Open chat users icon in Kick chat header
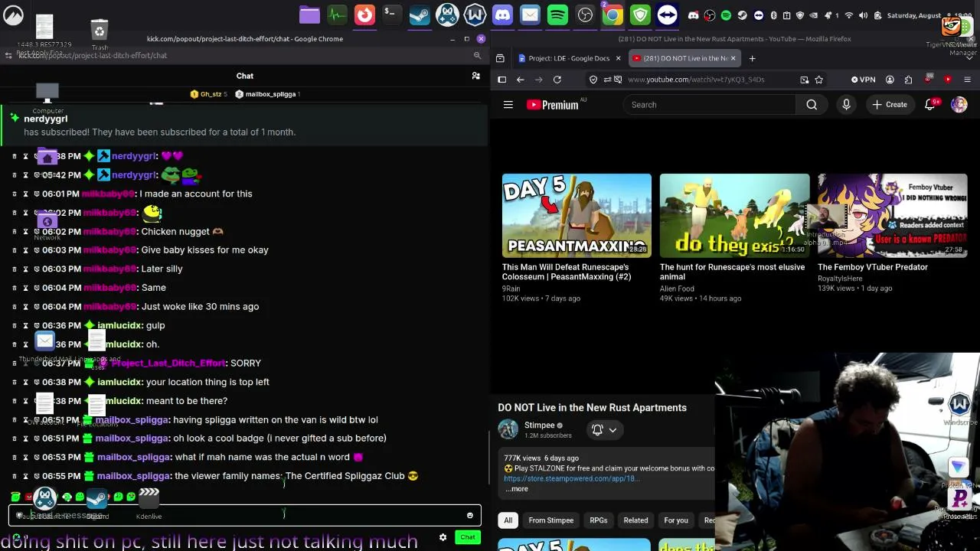The image size is (980, 551). tap(475, 76)
